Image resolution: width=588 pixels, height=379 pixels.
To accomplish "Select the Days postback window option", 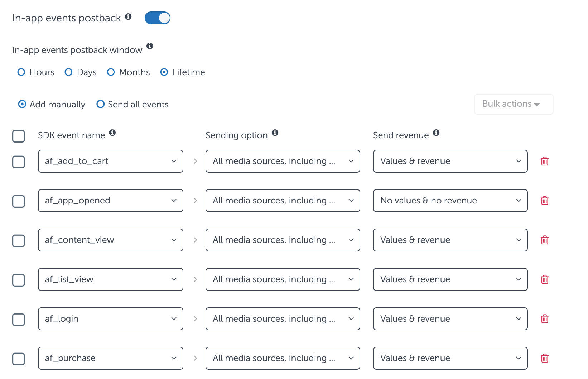I will (68, 72).
